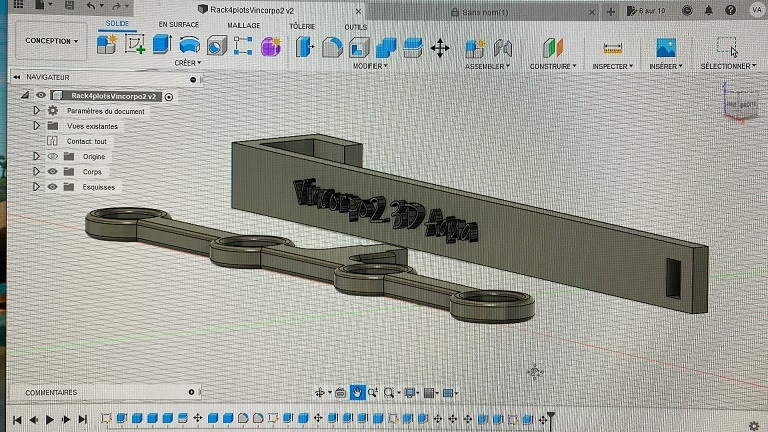This screenshot has height=432, width=768.
Task: Click the Extrude tool icon
Action: (x=161, y=45)
